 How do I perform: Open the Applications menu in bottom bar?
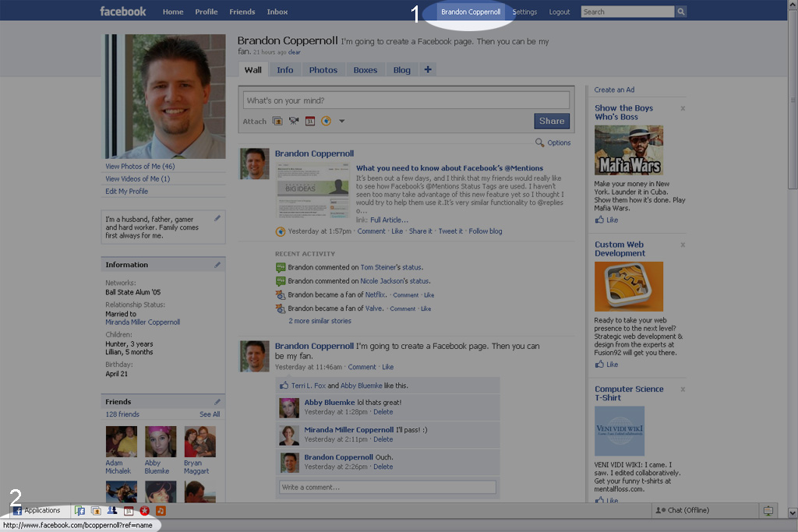[x=37, y=510]
